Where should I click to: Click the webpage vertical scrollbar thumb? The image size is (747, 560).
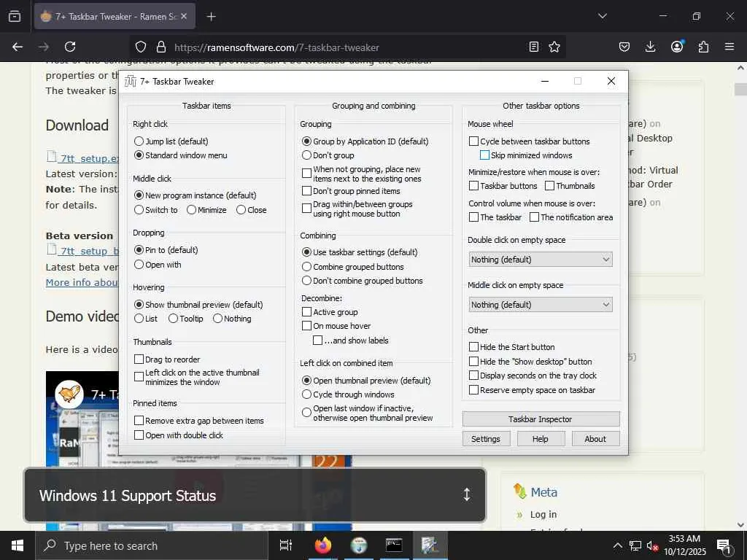pyautogui.click(x=740, y=88)
